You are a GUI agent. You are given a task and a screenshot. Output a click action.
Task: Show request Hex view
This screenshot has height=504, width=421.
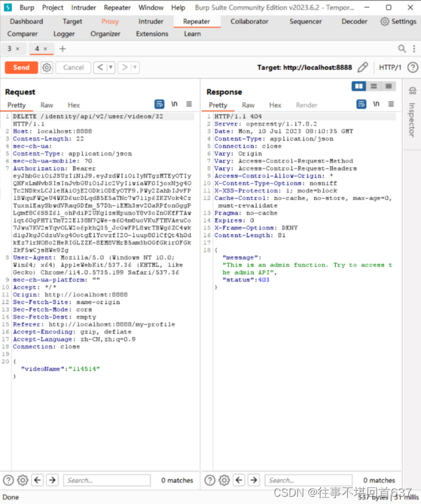(74, 105)
